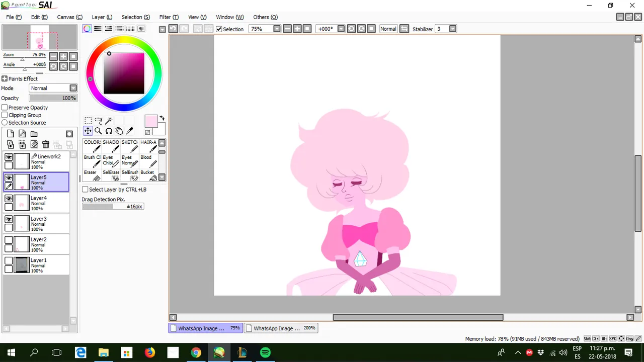
Task: Zoom in with navigator plus button
Action: [x=63, y=56]
